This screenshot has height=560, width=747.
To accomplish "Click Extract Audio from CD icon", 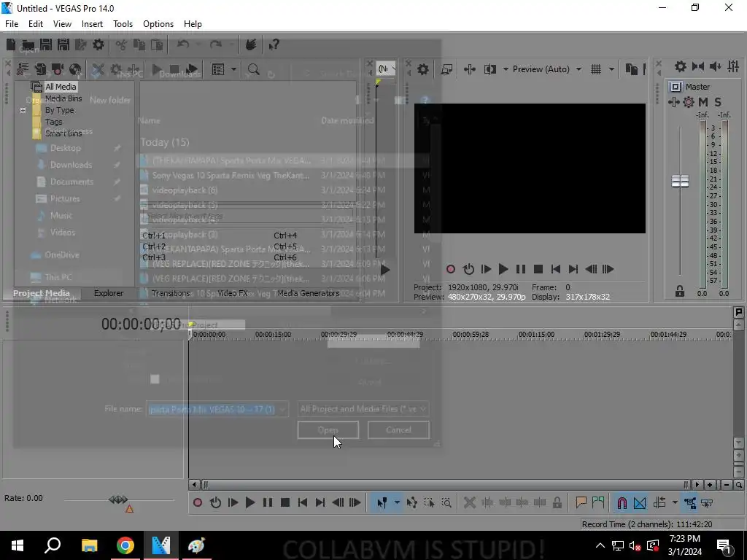I will (x=75, y=69).
